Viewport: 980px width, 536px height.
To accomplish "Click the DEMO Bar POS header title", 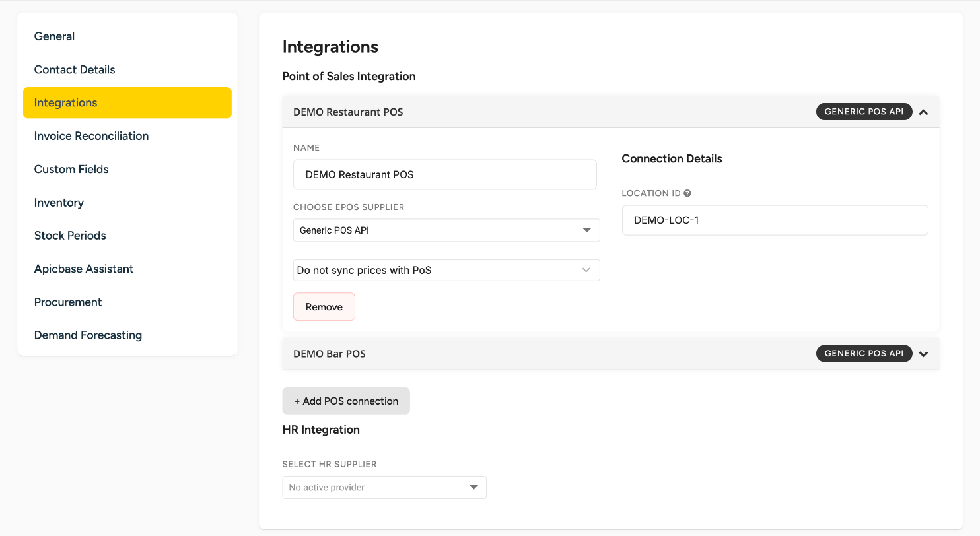I will (x=330, y=354).
